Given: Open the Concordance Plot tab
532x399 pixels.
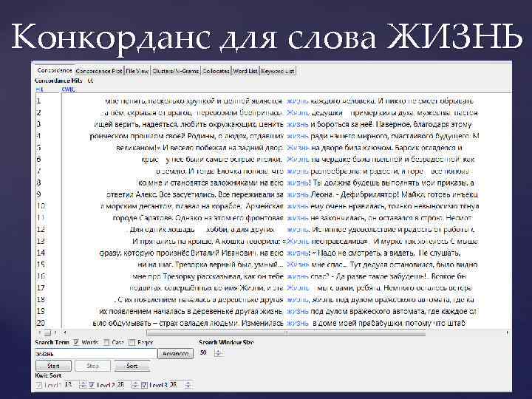Looking at the screenshot, I should point(99,71).
